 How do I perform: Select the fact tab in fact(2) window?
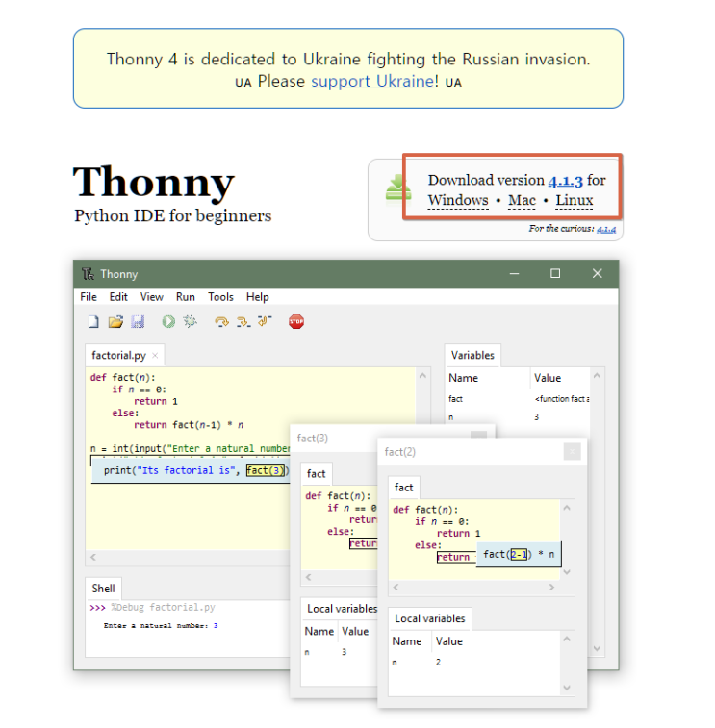(x=403, y=487)
